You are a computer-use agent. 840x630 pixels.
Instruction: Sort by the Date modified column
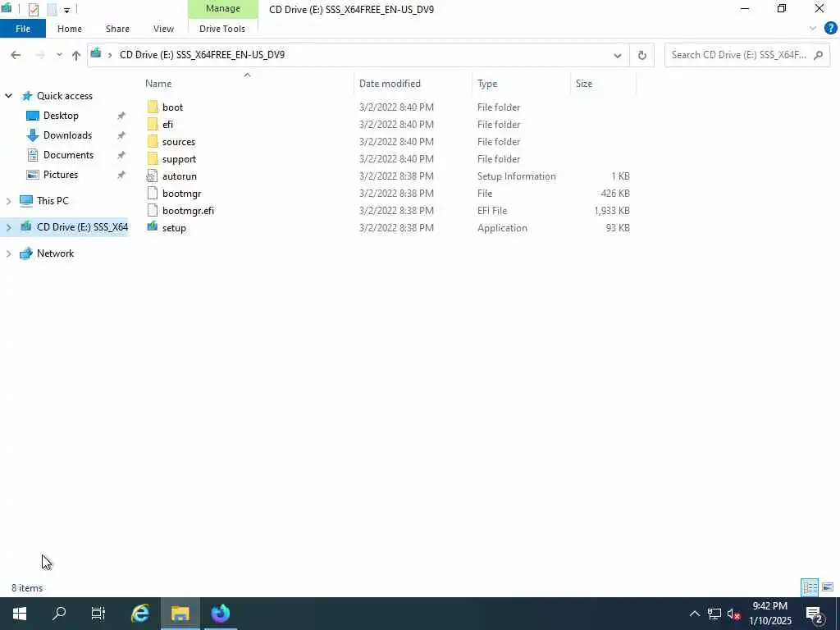point(390,84)
